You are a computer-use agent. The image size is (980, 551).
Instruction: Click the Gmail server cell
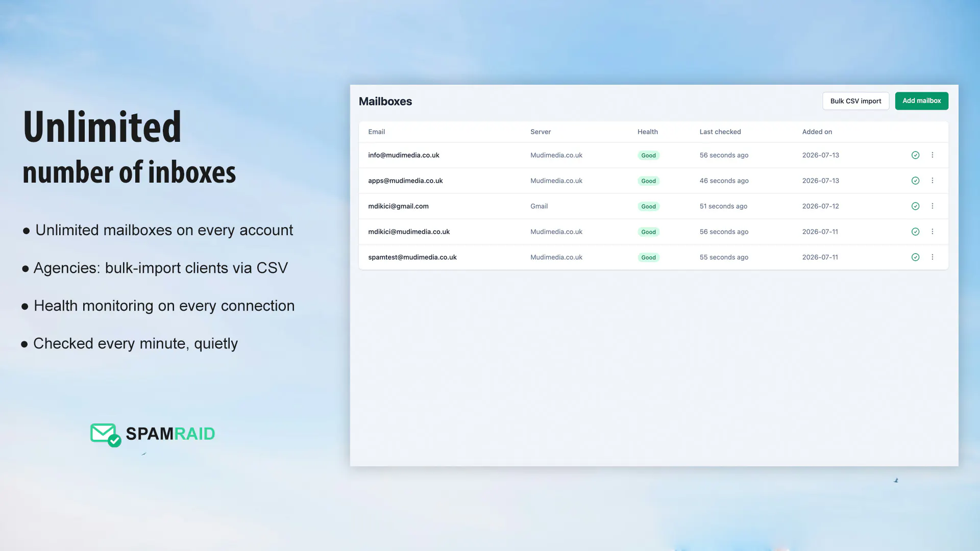click(x=539, y=206)
